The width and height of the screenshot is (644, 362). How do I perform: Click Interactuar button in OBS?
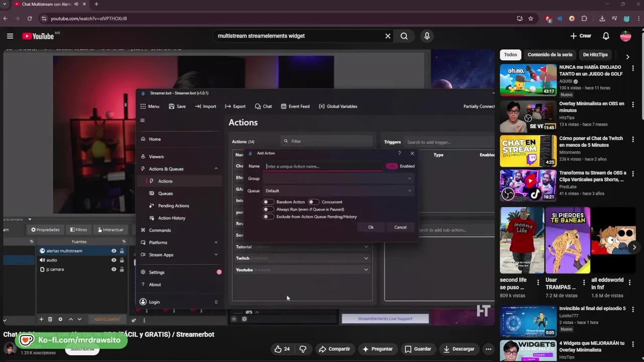(110, 230)
